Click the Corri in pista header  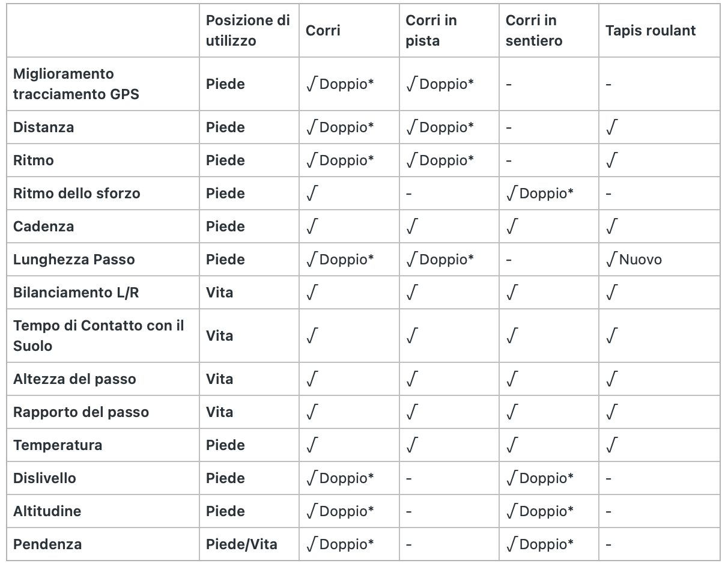pyautogui.click(x=431, y=31)
